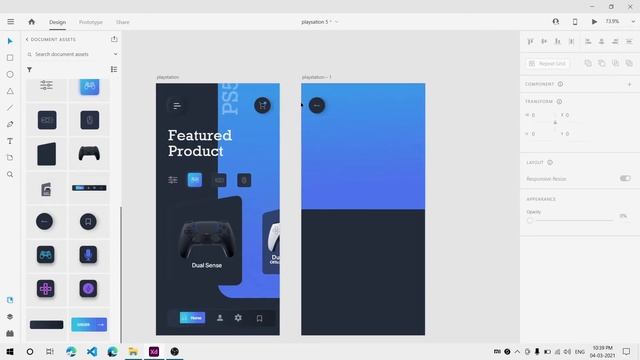
Task: Click the align left edges icon
Action: [588, 41]
